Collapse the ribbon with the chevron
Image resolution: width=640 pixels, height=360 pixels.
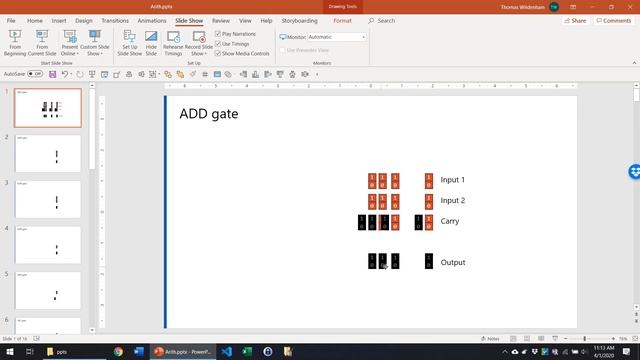634,63
